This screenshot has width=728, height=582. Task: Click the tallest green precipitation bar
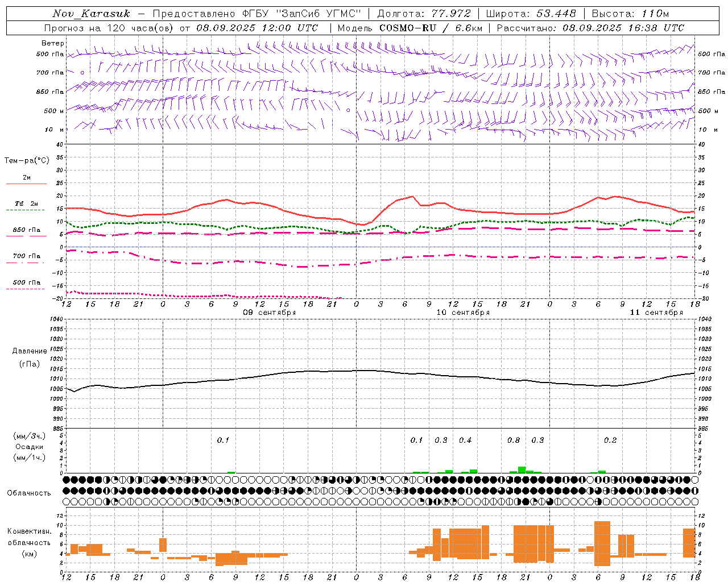pos(522,469)
